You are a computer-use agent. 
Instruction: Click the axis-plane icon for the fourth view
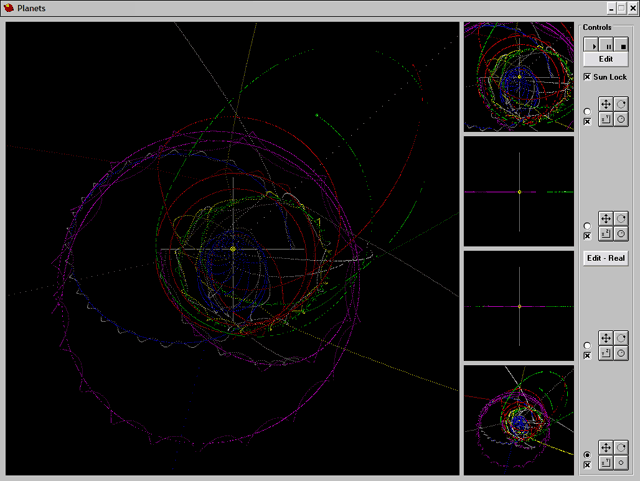tap(606, 463)
